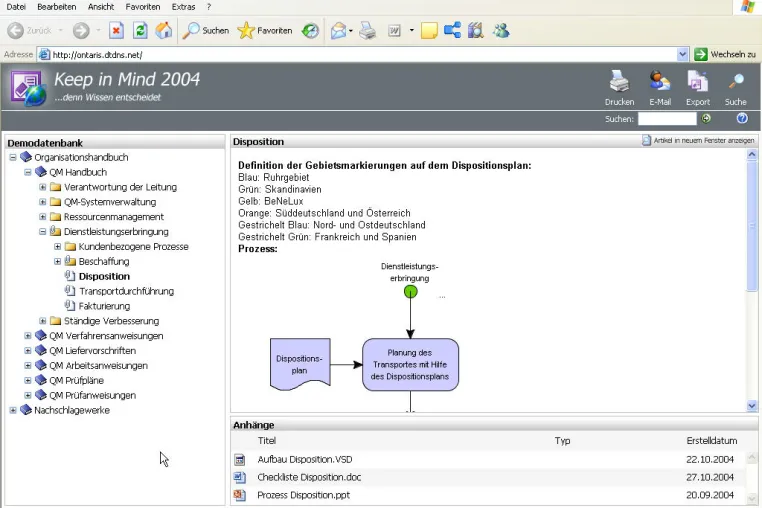This screenshot has width=762, height=508.
Task: Stop page loading with the red X icon
Action: tap(116, 31)
